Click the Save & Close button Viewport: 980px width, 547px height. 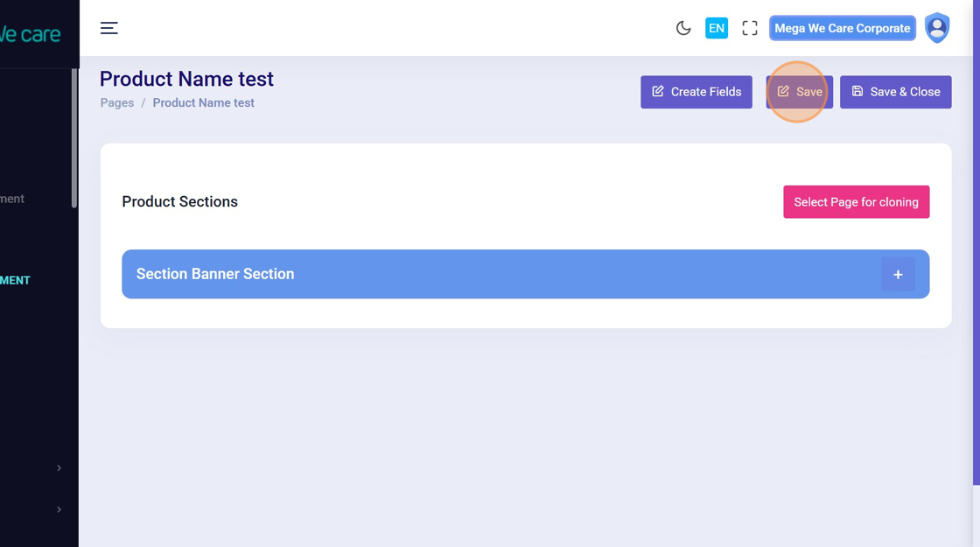[x=895, y=92]
